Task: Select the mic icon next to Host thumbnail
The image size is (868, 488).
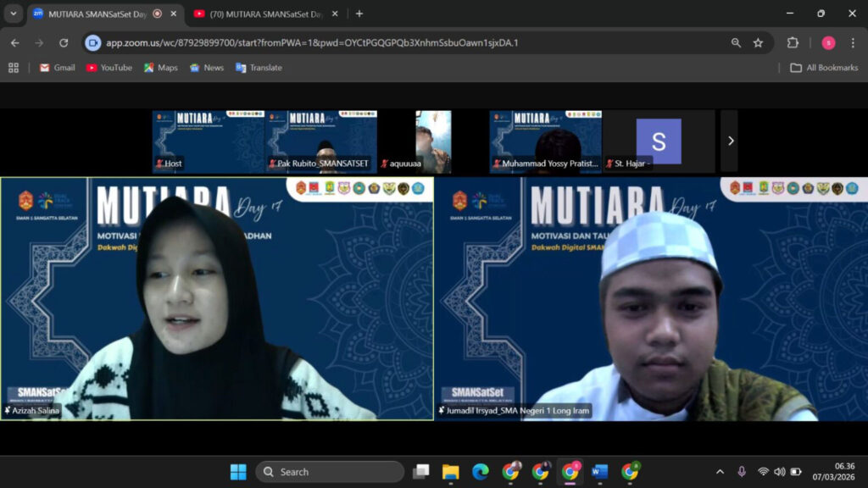Action: click(161, 163)
